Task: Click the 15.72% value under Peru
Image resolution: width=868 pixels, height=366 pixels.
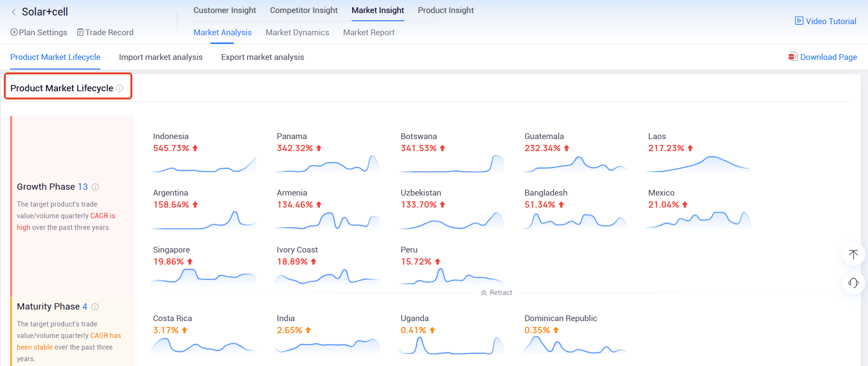Action: tap(416, 262)
